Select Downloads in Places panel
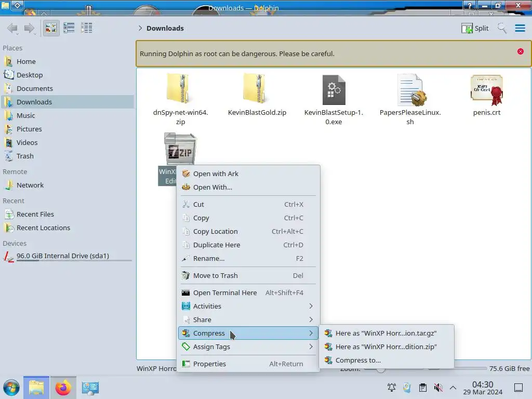Image resolution: width=532 pixels, height=399 pixels. tap(67, 102)
